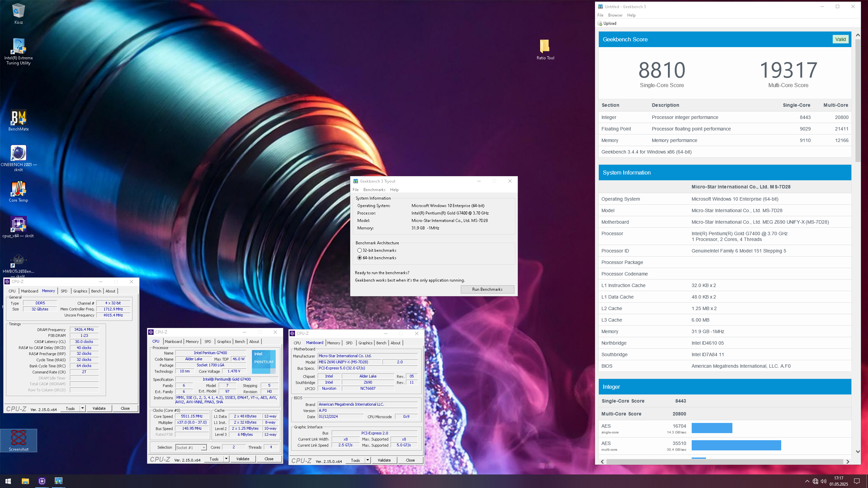Image resolution: width=868 pixels, height=488 pixels.
Task: Click the CPU-Z Memory window title icon
Action: coord(7,282)
